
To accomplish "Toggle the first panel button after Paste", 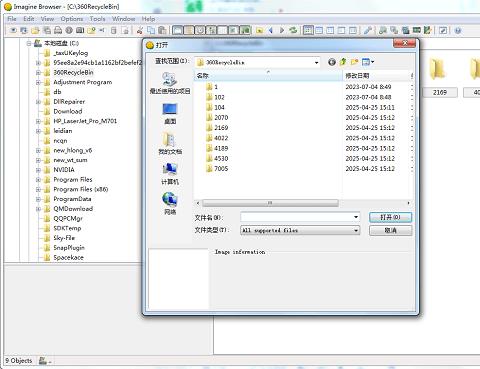I will click(x=178, y=31).
